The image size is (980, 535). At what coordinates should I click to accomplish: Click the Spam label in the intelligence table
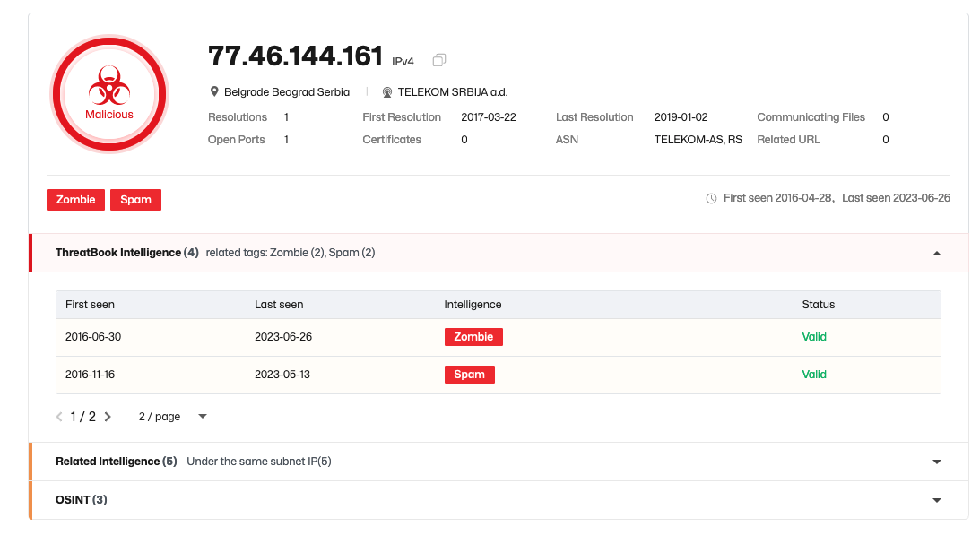(x=469, y=375)
